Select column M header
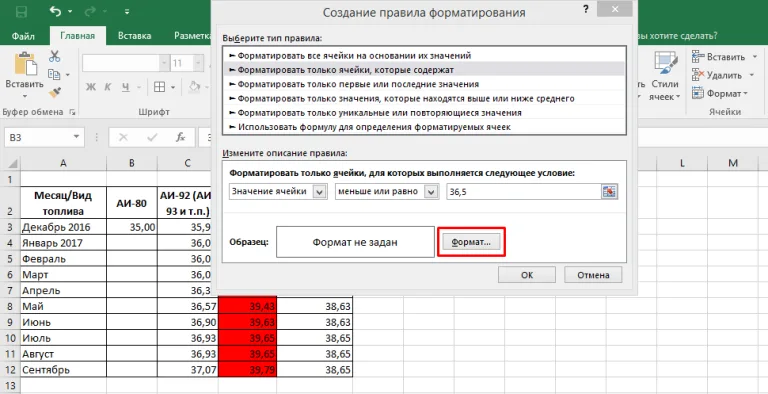 coord(733,163)
